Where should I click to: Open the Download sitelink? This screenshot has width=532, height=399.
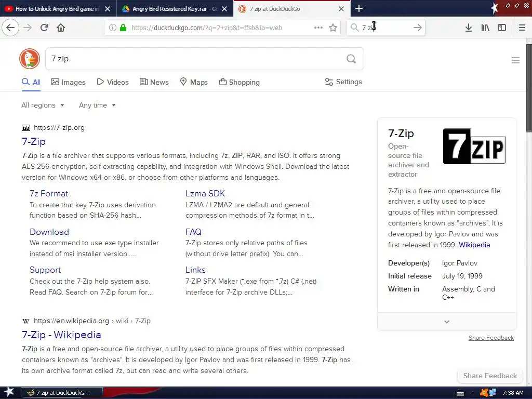(49, 232)
